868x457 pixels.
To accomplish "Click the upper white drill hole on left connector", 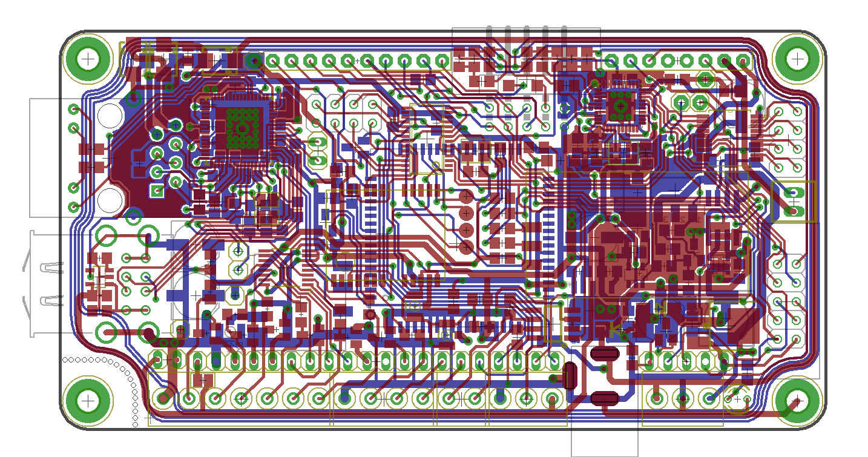I will pyautogui.click(x=111, y=115).
